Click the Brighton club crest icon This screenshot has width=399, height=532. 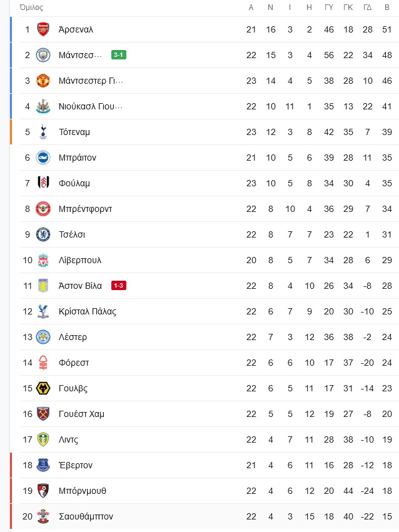click(x=43, y=158)
